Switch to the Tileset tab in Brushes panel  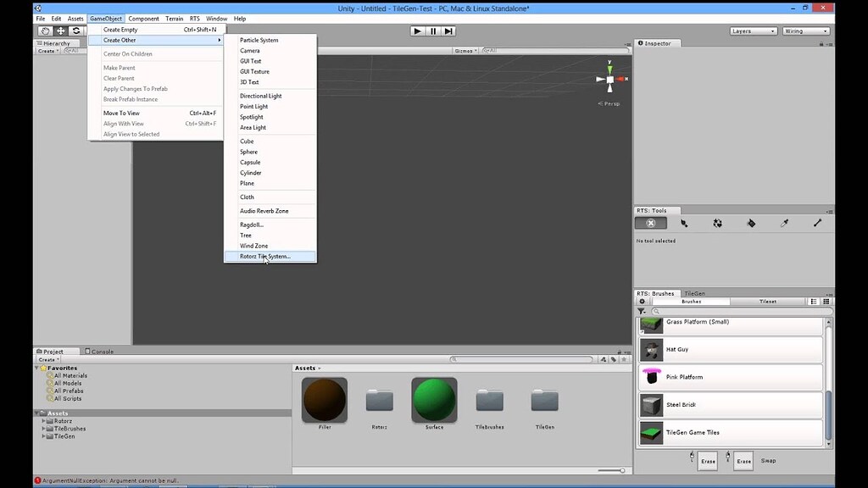[x=767, y=302]
